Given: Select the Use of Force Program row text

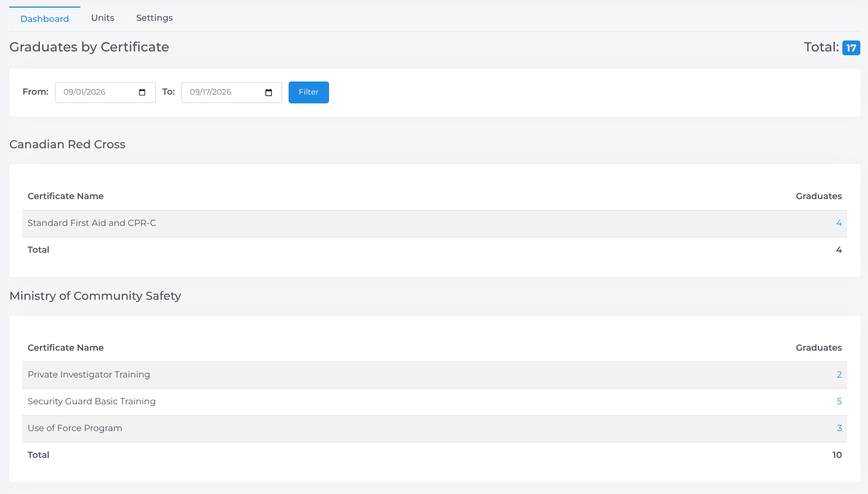Looking at the screenshot, I should 75,428.
